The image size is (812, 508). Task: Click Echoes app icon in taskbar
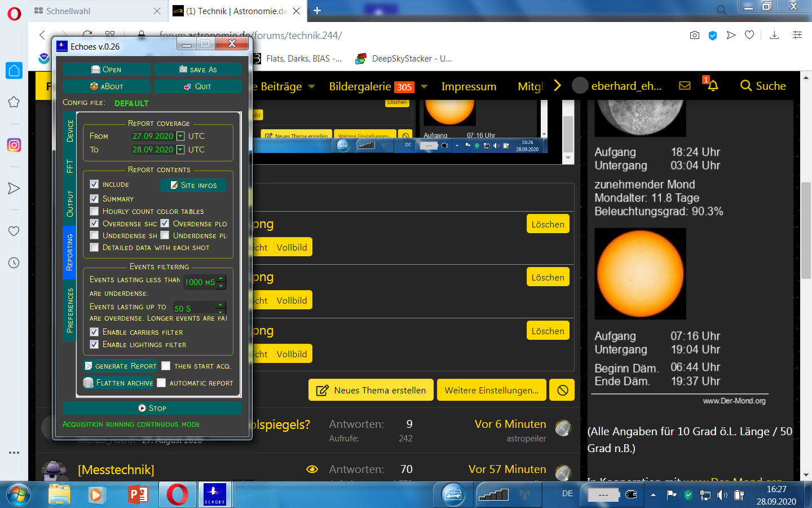[215, 495]
